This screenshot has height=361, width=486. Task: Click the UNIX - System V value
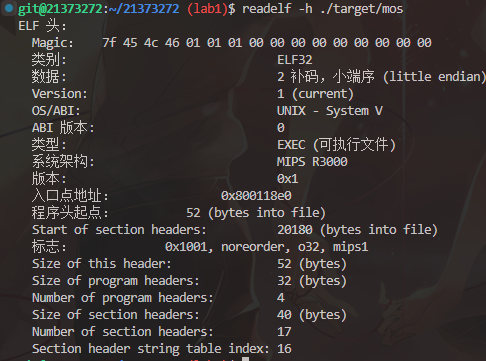(330, 111)
